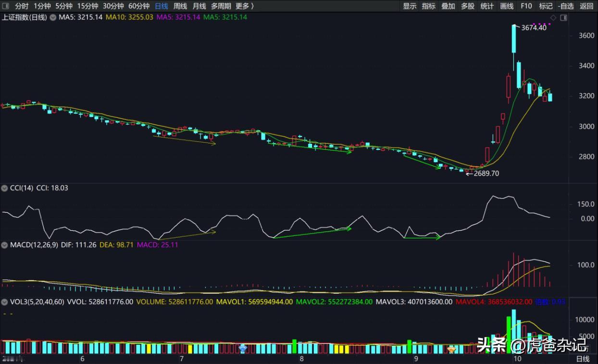The width and height of the screenshot is (598, 364).
Task: Click the month 6 marker on time axis
Action: coord(82,359)
